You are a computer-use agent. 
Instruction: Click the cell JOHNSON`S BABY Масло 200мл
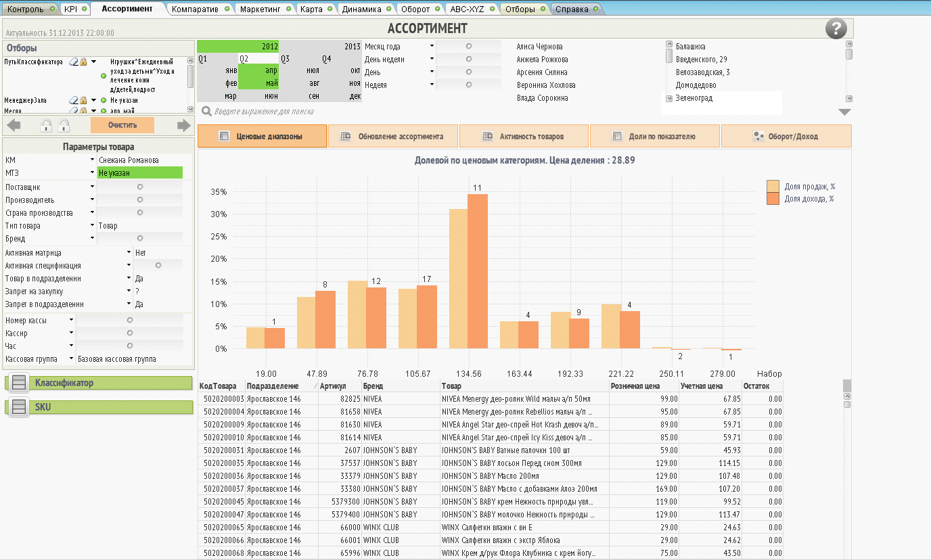pos(524,475)
